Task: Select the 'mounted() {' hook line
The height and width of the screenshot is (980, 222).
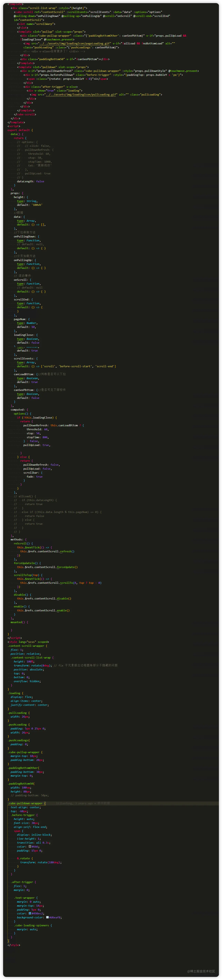Action: click(19, 622)
